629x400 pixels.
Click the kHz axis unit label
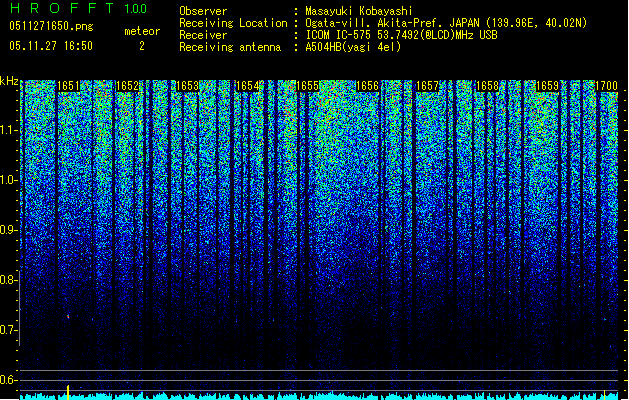pos(9,81)
